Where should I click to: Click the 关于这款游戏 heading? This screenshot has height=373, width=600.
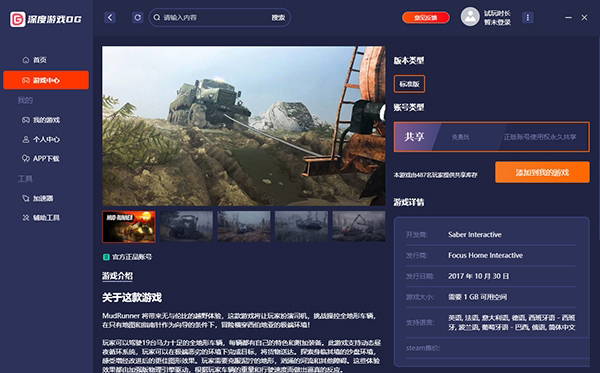[132, 298]
